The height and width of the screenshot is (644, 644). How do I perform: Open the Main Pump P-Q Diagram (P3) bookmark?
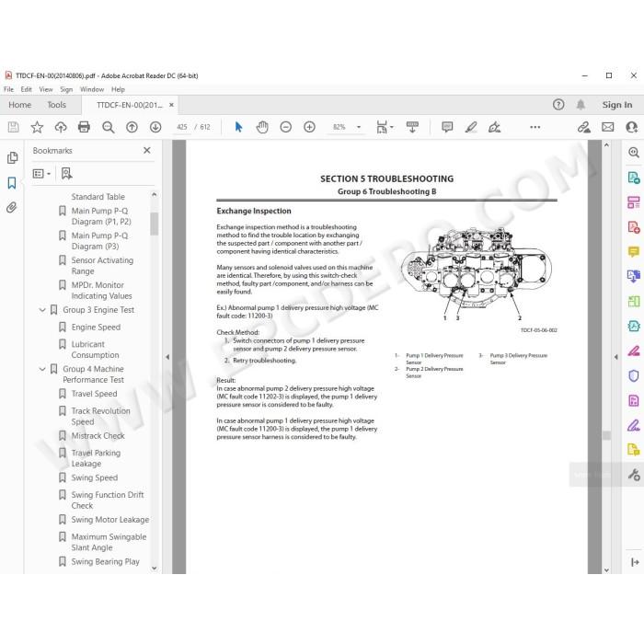(99, 241)
